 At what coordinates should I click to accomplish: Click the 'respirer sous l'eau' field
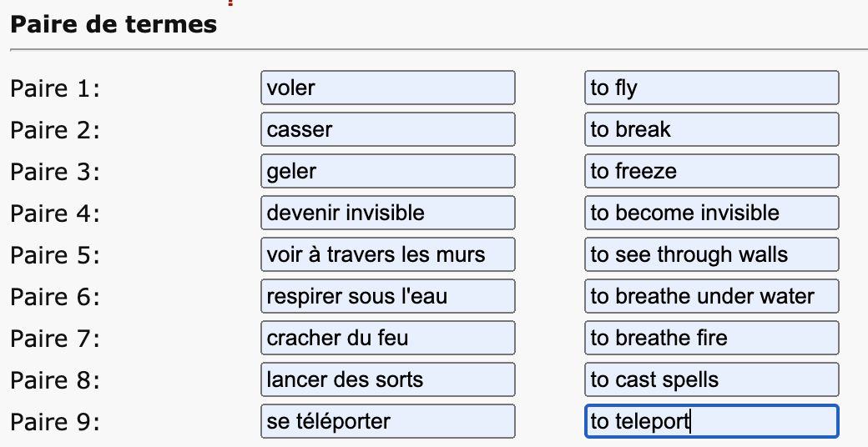point(387,296)
